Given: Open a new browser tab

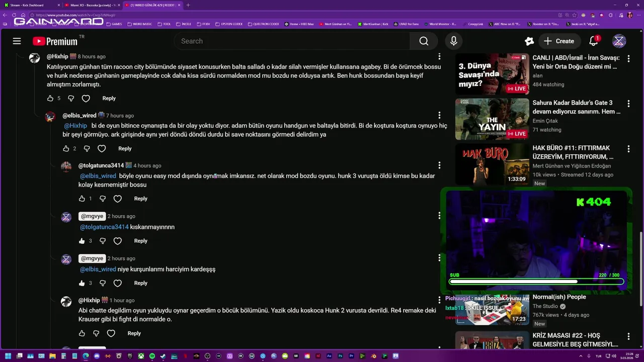Looking at the screenshot, I should 188,5.
